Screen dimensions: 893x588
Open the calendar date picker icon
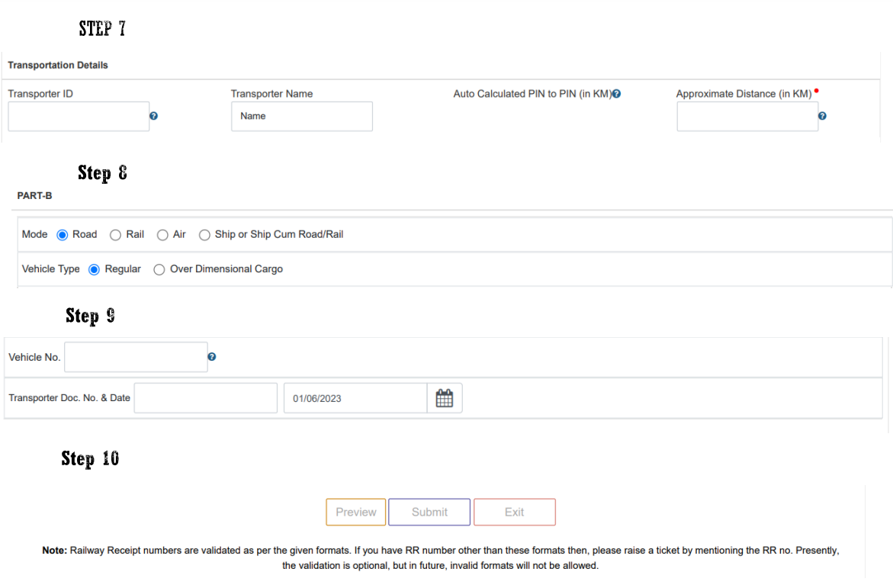tap(445, 398)
